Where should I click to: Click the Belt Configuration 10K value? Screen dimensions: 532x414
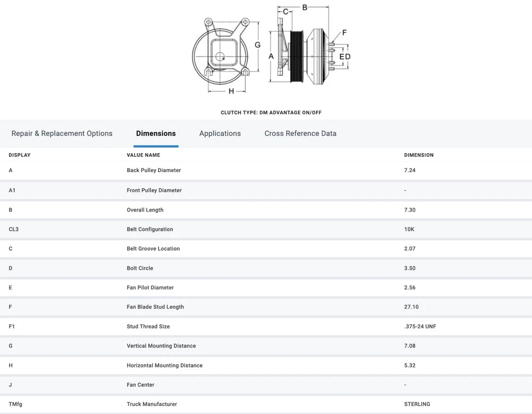click(x=409, y=230)
